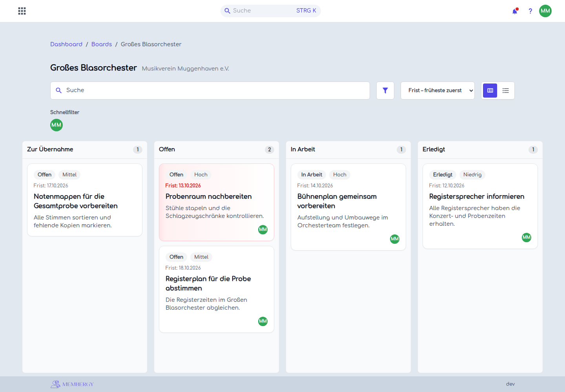Click the Erledigt status tag on Registersprecher card

(443, 175)
